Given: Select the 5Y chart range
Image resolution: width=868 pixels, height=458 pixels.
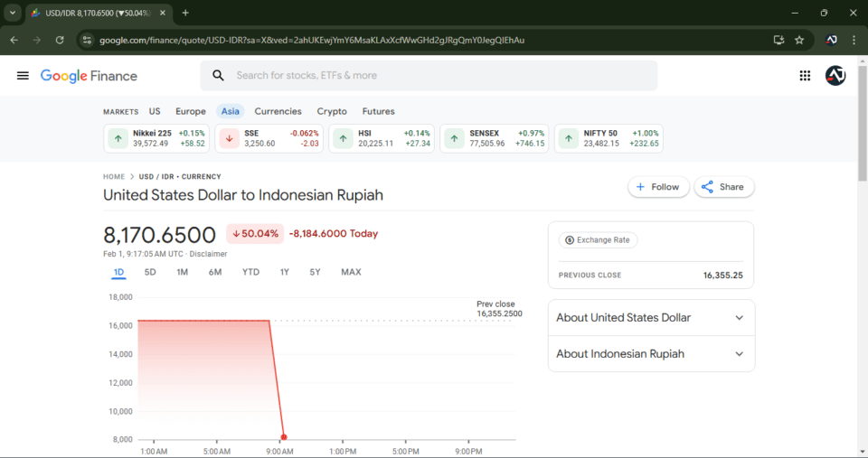Looking at the screenshot, I should (315, 272).
